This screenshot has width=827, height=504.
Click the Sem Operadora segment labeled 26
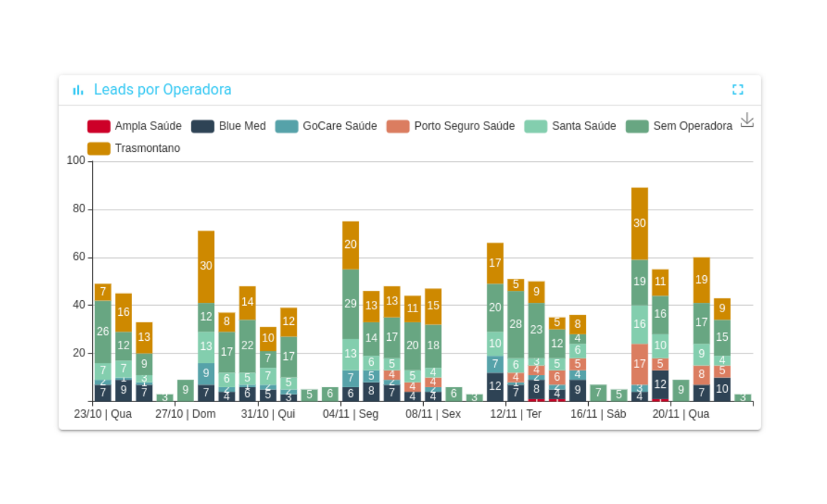tap(103, 331)
